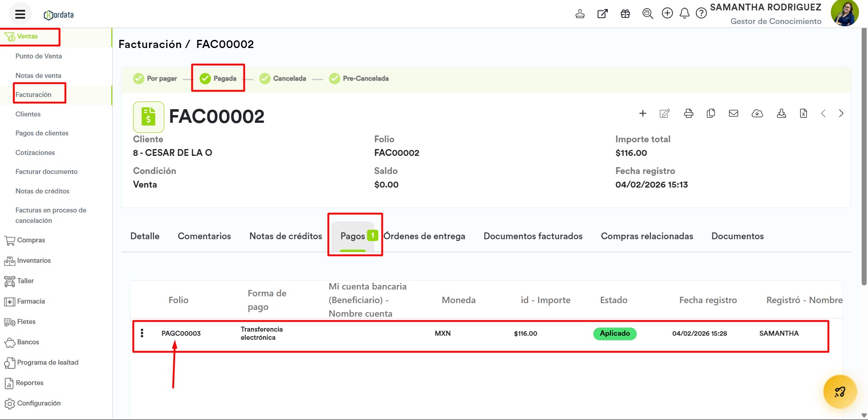Expand the Reportes sidebar section
The image size is (868, 420).
point(24,383)
